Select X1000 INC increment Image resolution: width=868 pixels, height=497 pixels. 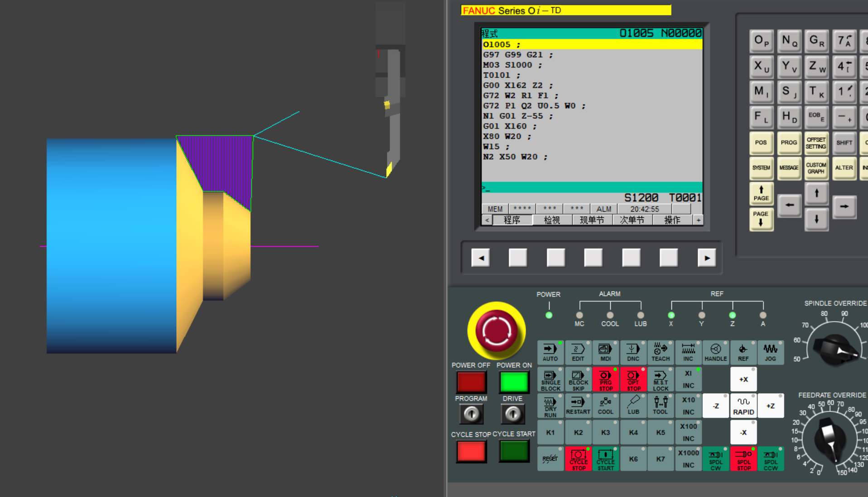[x=688, y=459]
